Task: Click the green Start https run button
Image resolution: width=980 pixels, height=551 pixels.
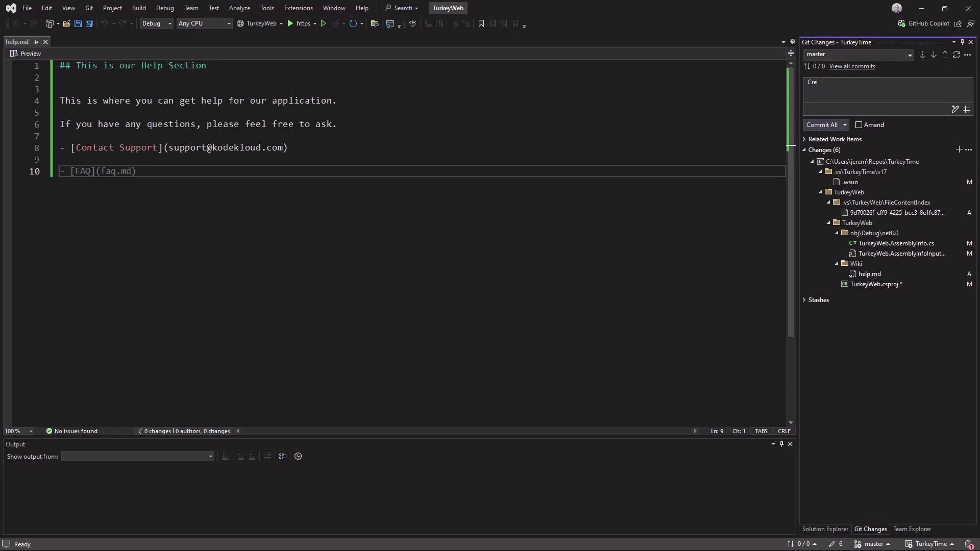Action: pos(290,23)
